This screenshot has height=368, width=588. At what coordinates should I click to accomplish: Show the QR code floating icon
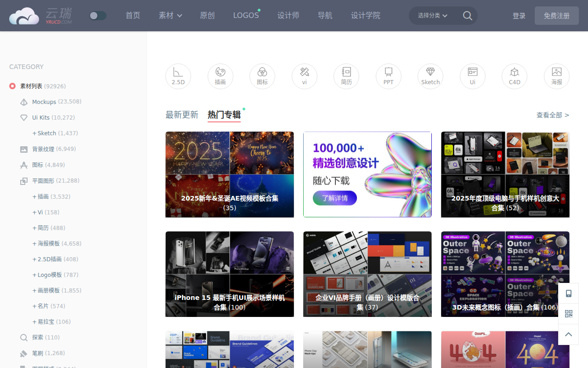[569, 314]
